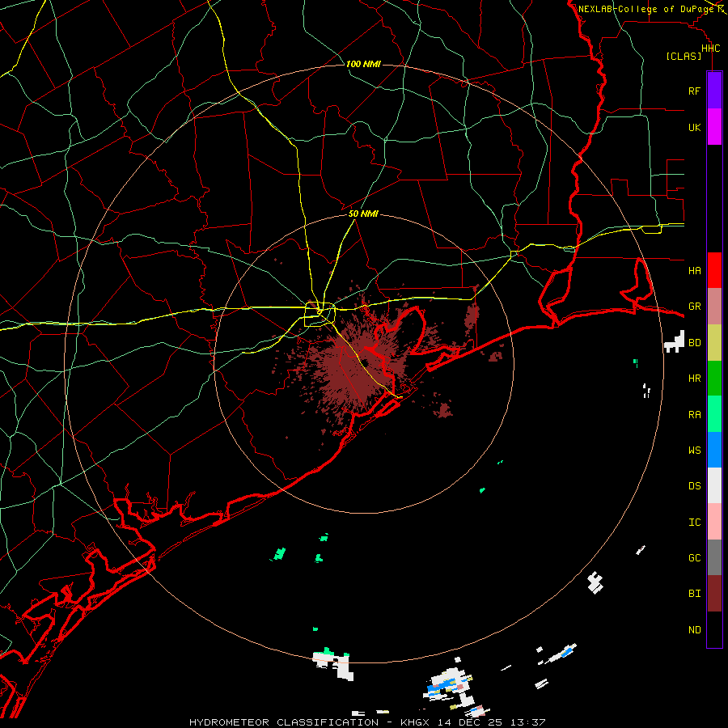Screen dimensions: 728x728
Task: Click the 14 DEC 25 date text
Action: pyautogui.click(x=470, y=722)
